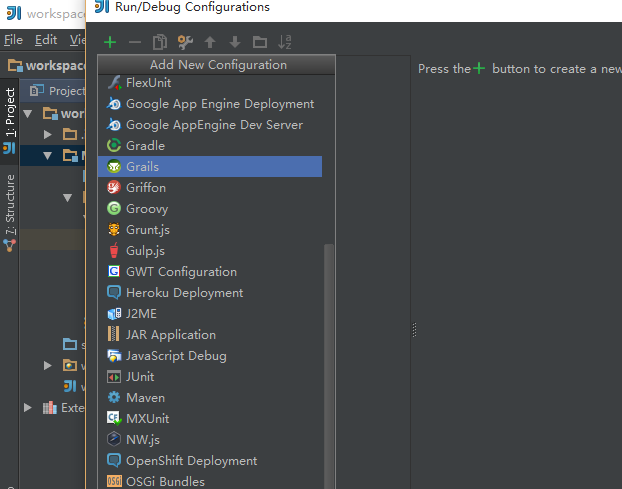Choose J2ME configuration entry
Viewport: 622px width, 489px height.
tap(210, 314)
